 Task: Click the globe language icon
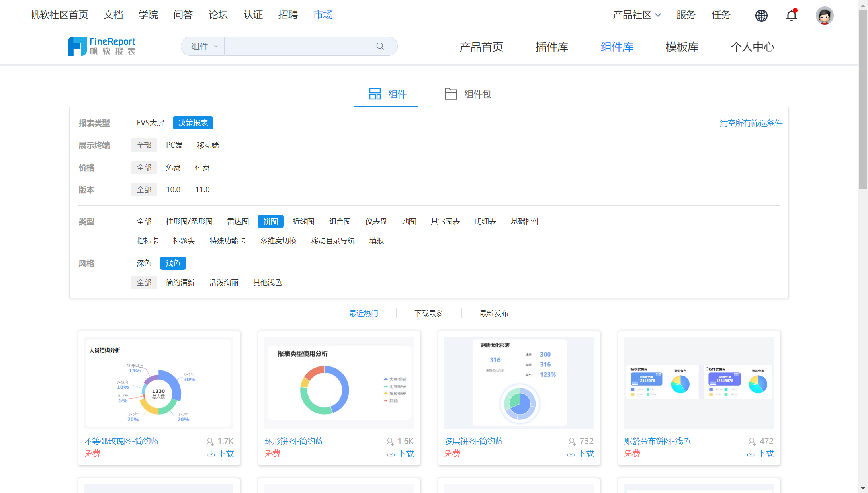[761, 15]
